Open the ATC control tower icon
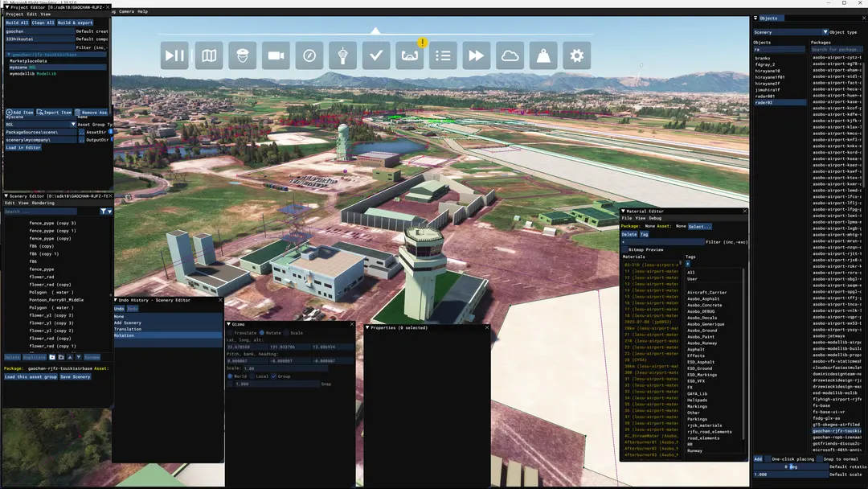 pos(342,55)
